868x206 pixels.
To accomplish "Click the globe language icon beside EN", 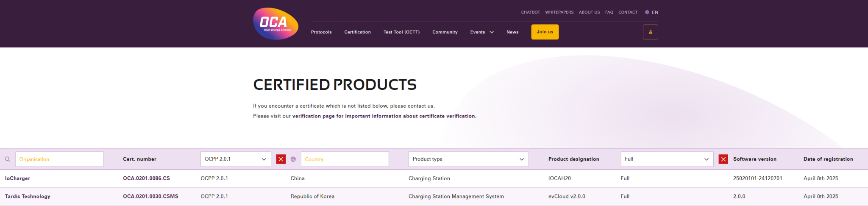I will (647, 12).
